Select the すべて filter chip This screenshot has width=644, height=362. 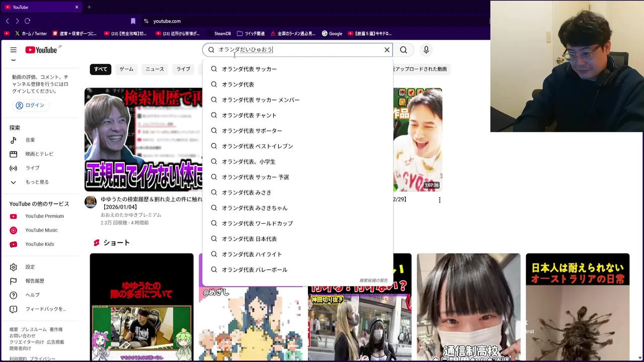click(101, 69)
